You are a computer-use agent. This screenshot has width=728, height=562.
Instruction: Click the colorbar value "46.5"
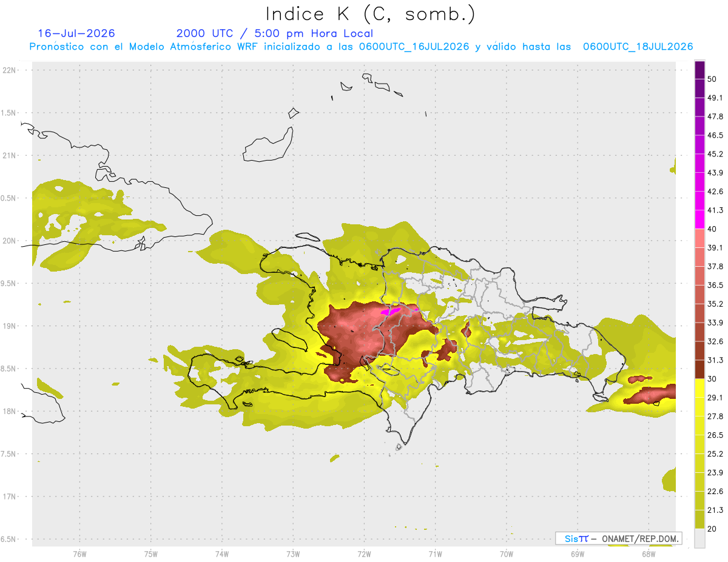click(x=715, y=135)
